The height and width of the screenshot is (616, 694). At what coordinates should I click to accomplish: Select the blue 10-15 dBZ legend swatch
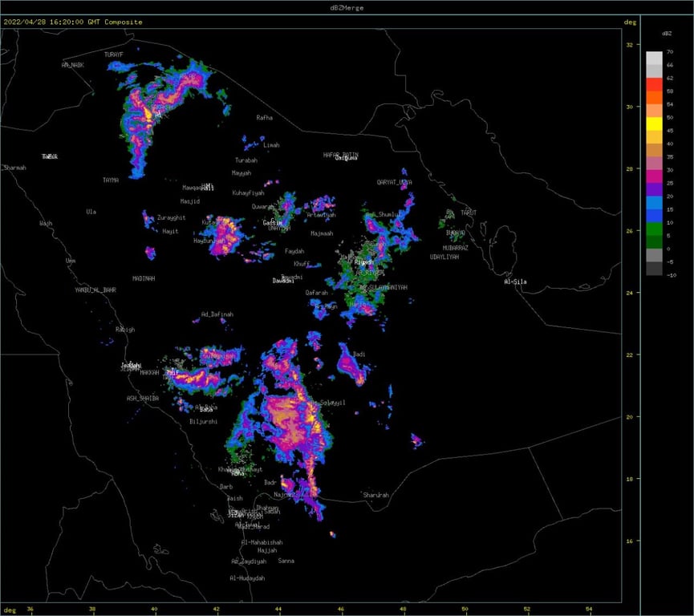tap(654, 216)
